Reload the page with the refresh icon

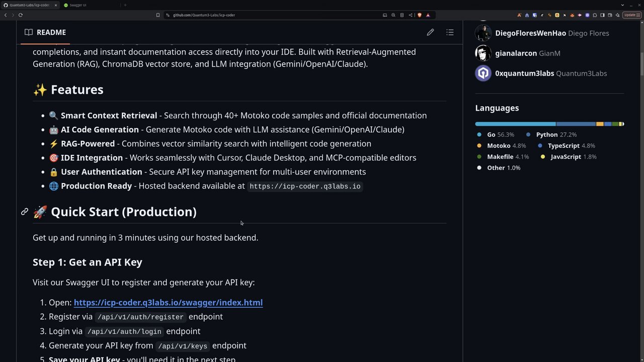tap(21, 15)
